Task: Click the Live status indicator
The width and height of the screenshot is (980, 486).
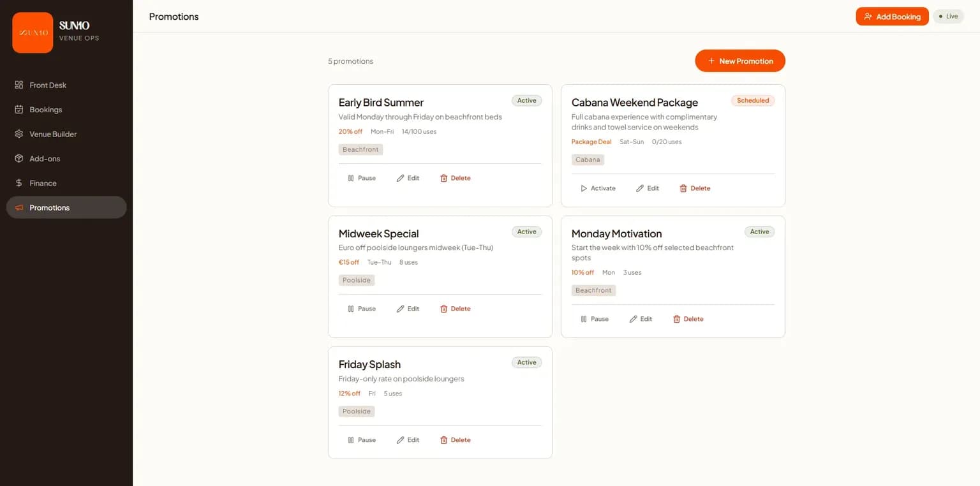Action: pos(948,17)
